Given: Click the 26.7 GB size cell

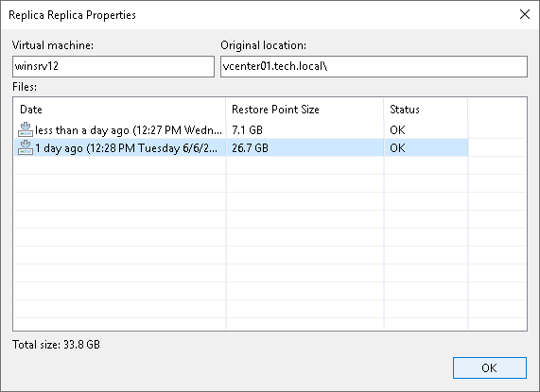Looking at the screenshot, I should [250, 148].
